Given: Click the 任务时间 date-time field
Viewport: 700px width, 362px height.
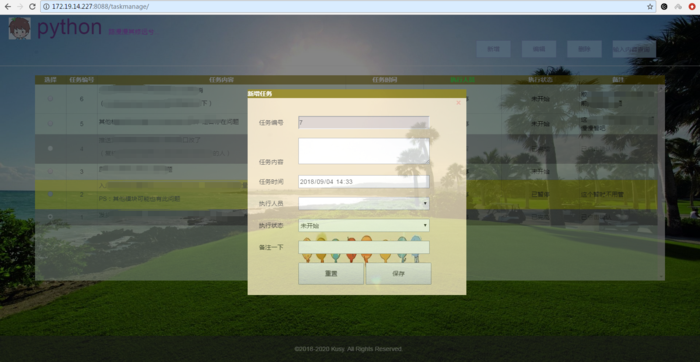Looking at the screenshot, I should (x=364, y=182).
